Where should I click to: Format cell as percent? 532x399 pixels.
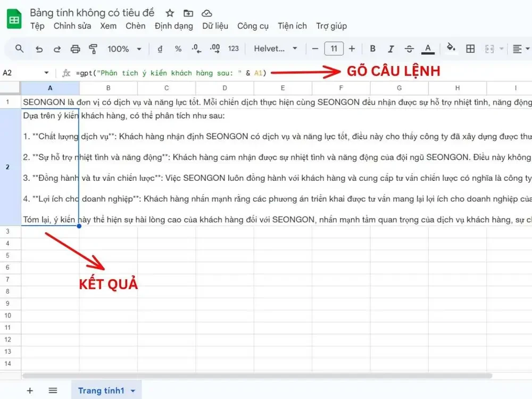point(178,49)
